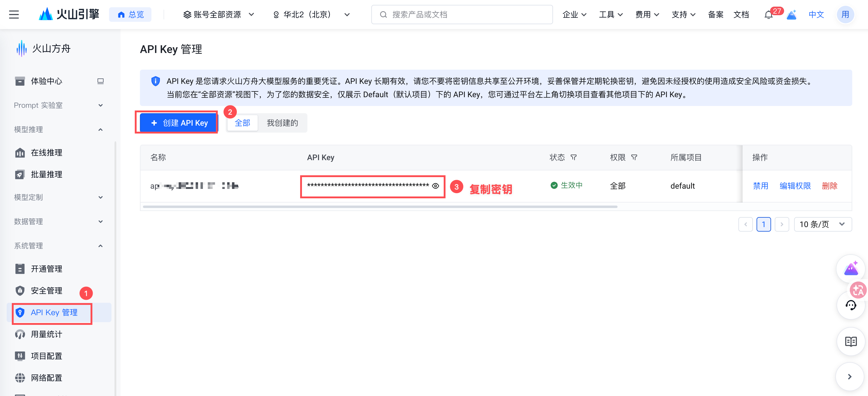Select the 全部 filter tab
The image size is (868, 396).
[x=243, y=123]
